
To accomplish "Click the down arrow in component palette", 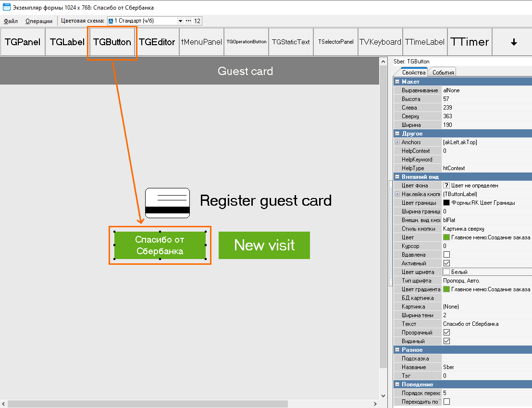I will click(x=513, y=42).
